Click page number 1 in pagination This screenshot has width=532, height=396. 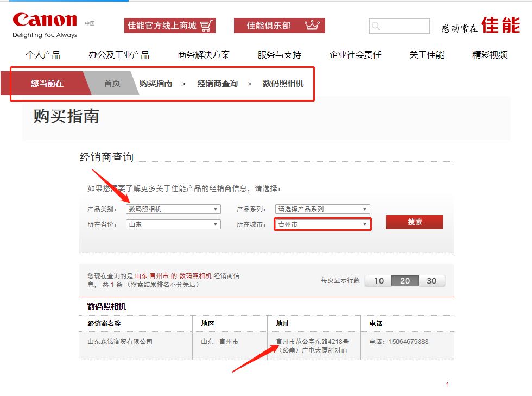point(447,385)
